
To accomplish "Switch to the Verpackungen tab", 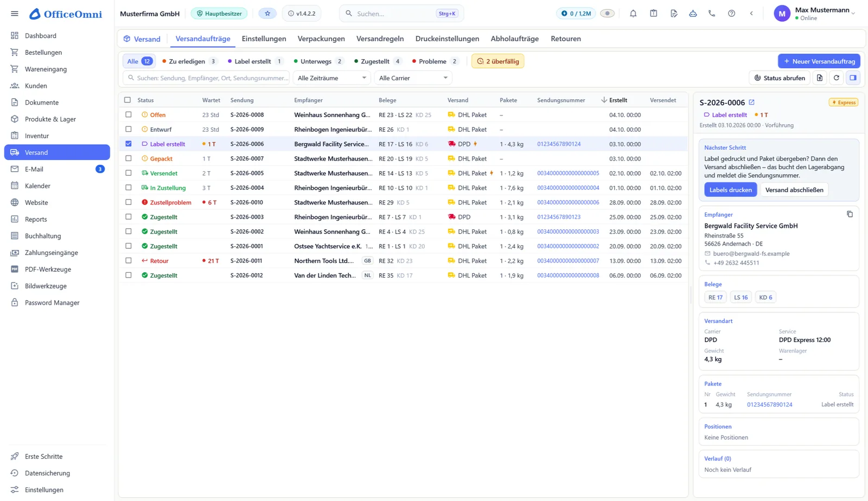I will coord(321,38).
